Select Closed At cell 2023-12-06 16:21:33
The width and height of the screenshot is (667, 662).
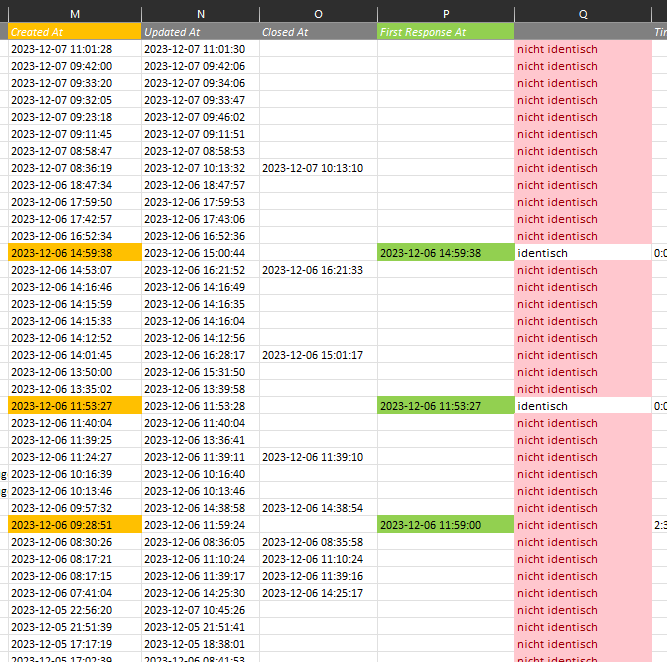click(318, 270)
